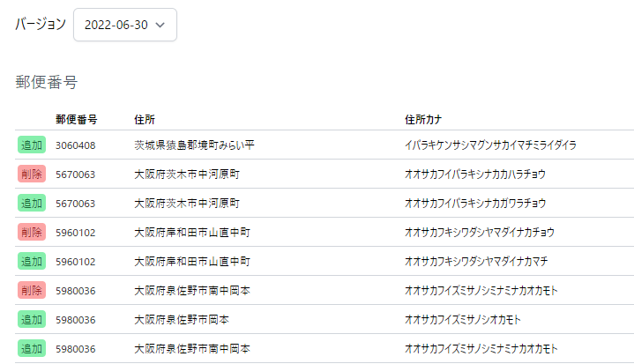
Task: Click 追加 badge beside 大阪府泉佐野市岡本
Action: pos(32,320)
